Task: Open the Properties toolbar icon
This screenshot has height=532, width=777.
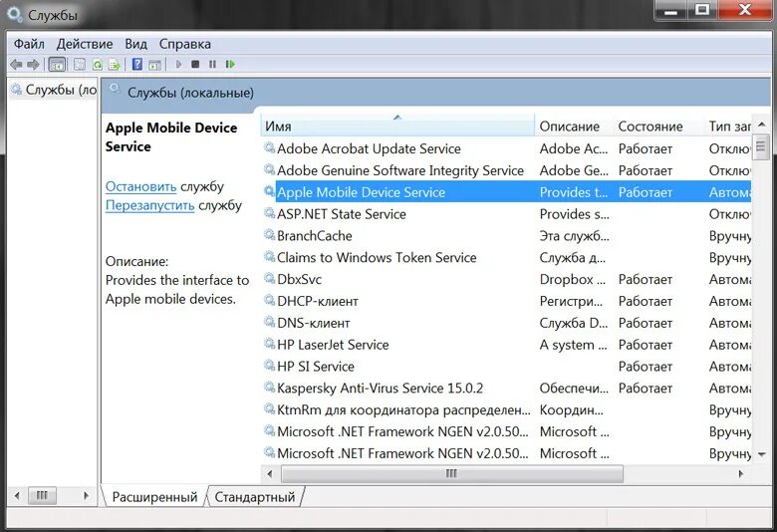Action: click(80, 65)
